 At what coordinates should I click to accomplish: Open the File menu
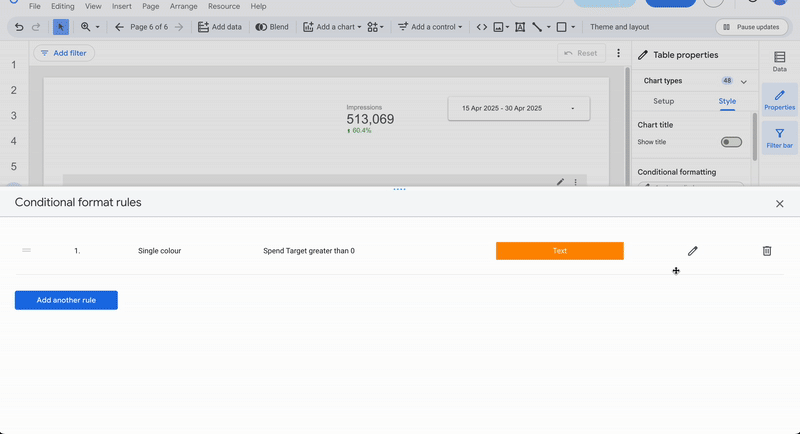tap(35, 6)
